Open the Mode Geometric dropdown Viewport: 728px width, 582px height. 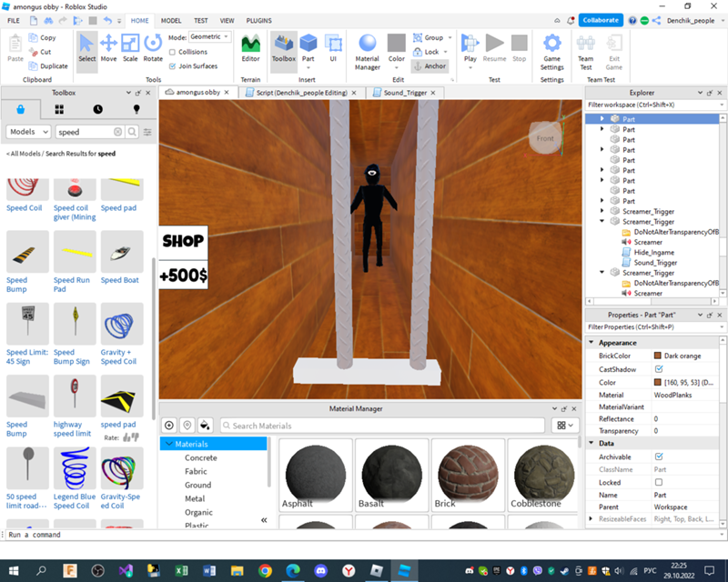click(x=210, y=37)
